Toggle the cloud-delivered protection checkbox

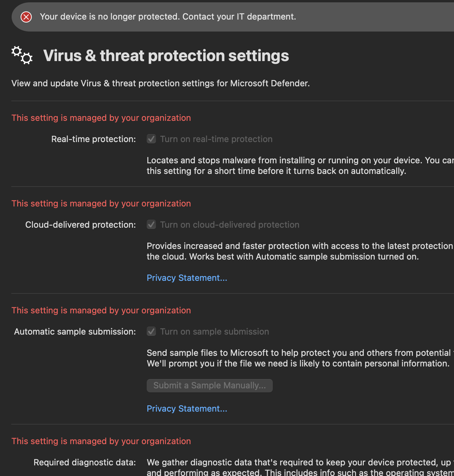point(151,225)
